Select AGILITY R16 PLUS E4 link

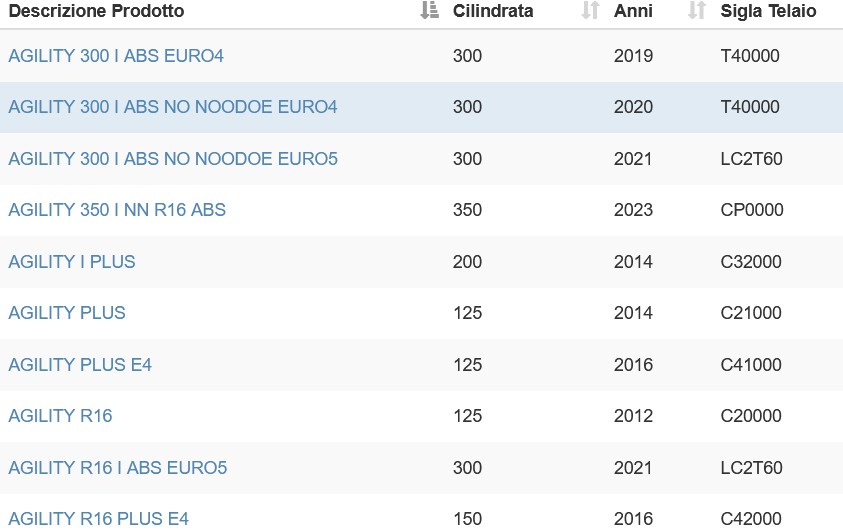coord(98,519)
